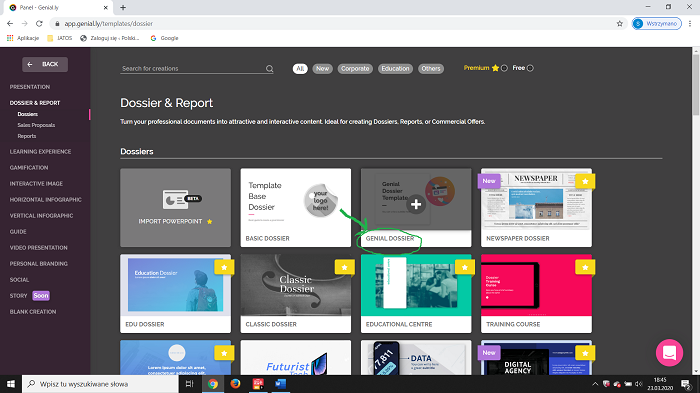Click the New badge on Digital Agency

(x=489, y=352)
